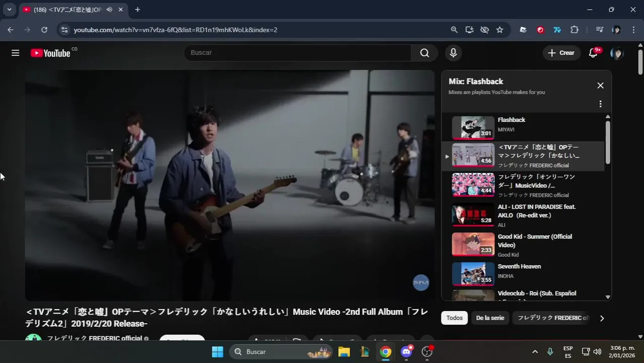Open the red circular extension icon
Image resolution: width=644 pixels, height=363 pixels.
pos(540,30)
